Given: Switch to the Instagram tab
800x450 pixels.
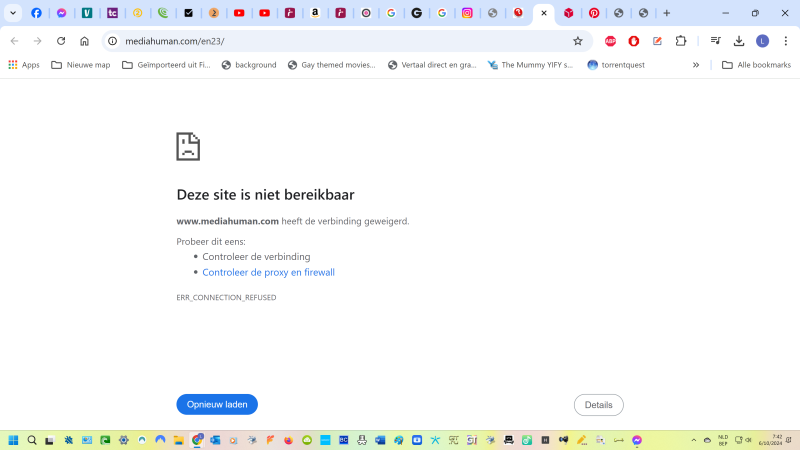Looking at the screenshot, I should (467, 13).
